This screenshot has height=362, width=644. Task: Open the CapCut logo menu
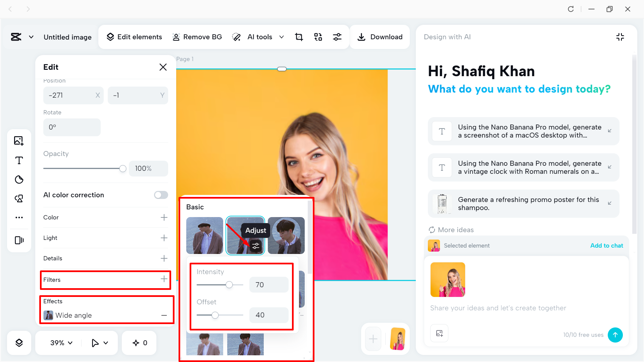[x=16, y=37]
